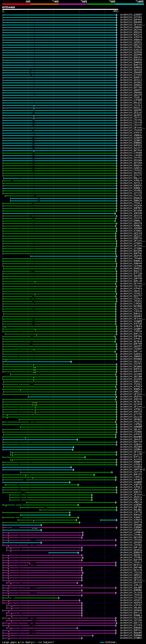This screenshot has height=644, width=146.
Task: Open hit UniRef100_B6UAE4
Action: point(131,316)
